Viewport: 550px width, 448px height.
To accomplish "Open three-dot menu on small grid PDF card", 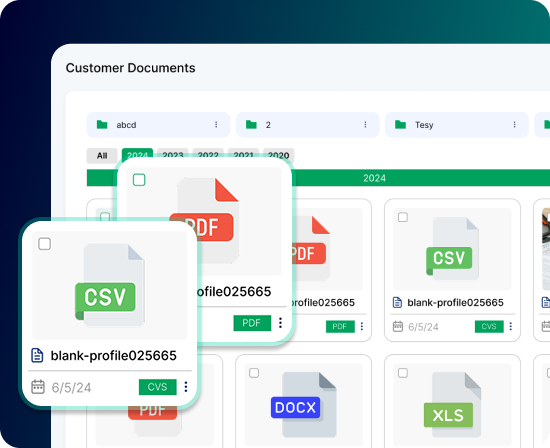I will coord(362,327).
